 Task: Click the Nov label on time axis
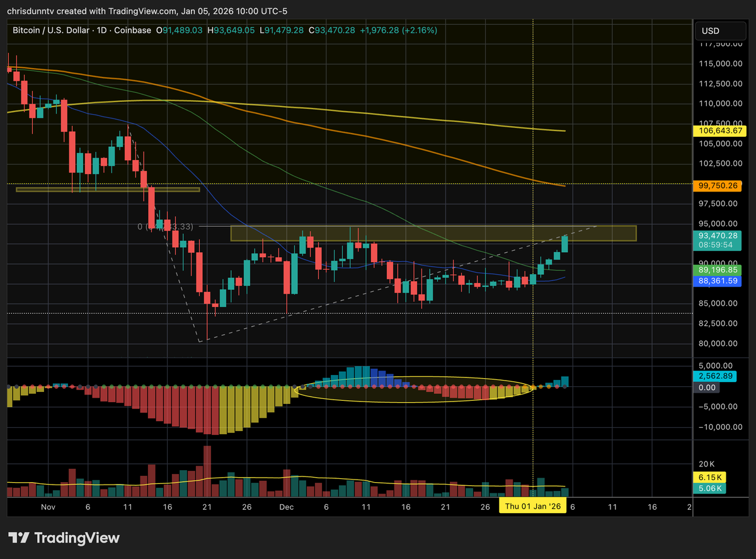pos(49,507)
